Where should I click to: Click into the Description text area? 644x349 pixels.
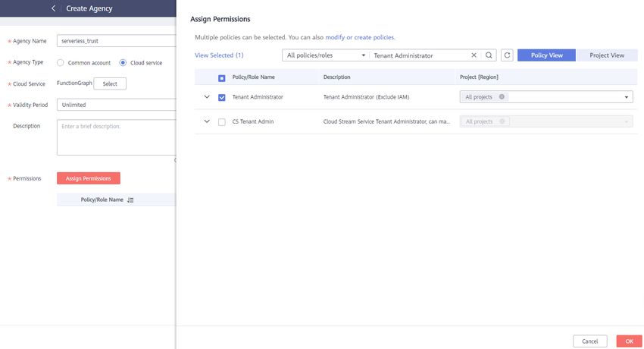116,137
